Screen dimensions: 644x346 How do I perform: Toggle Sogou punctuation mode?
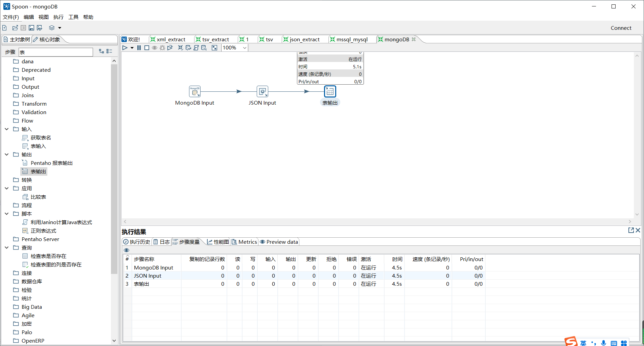[594, 343]
